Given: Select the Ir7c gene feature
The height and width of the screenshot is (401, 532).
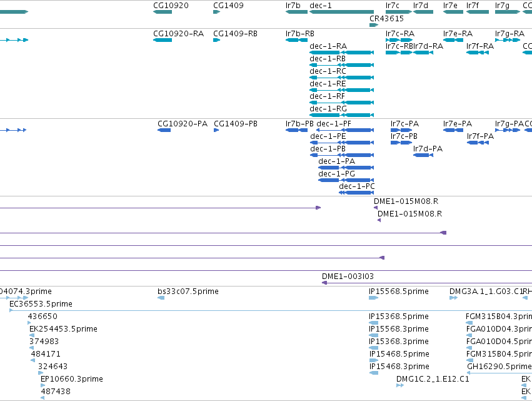Looking at the screenshot, I should tap(399, 12).
